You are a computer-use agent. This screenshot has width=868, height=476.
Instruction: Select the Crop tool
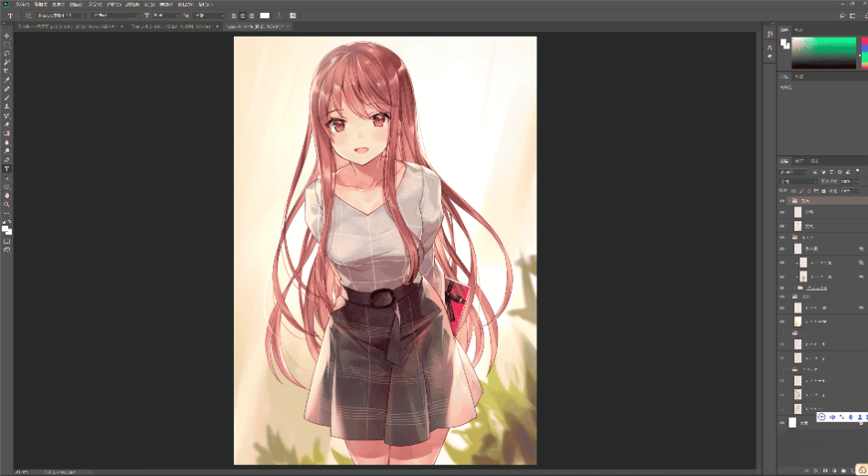pyautogui.click(x=6, y=71)
